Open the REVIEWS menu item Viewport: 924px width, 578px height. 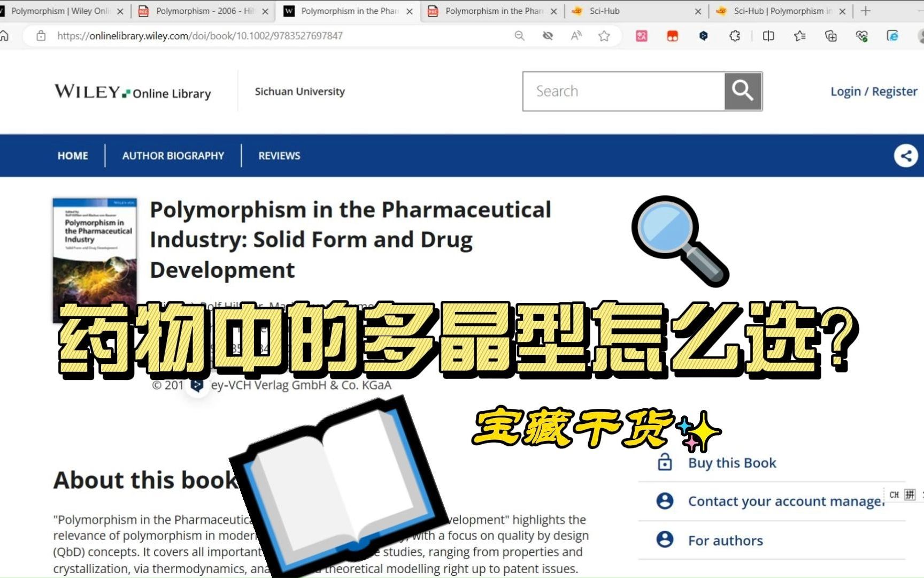[x=279, y=156]
